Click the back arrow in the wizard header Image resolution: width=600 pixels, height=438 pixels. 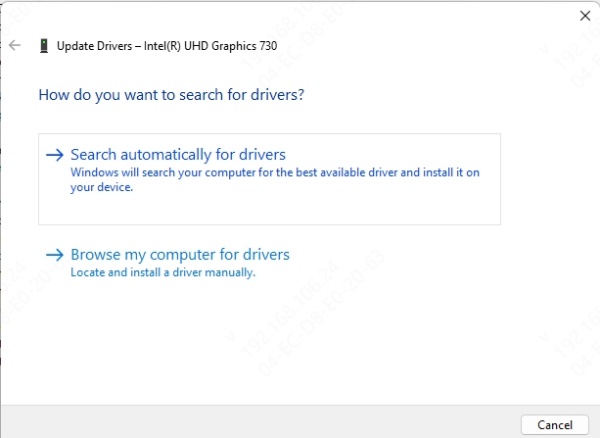[x=14, y=46]
